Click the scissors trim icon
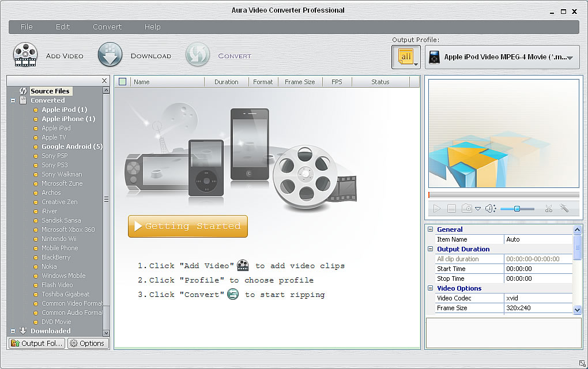This screenshot has width=588, height=369. (x=549, y=209)
